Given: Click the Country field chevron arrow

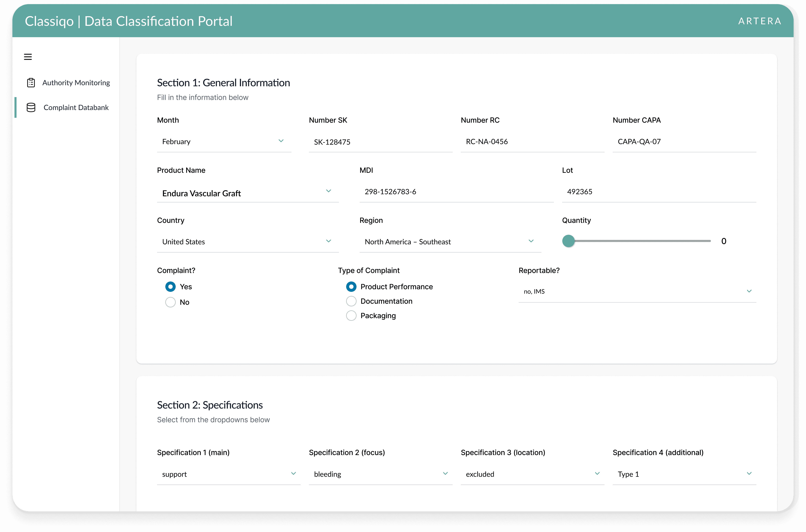Looking at the screenshot, I should (x=328, y=241).
